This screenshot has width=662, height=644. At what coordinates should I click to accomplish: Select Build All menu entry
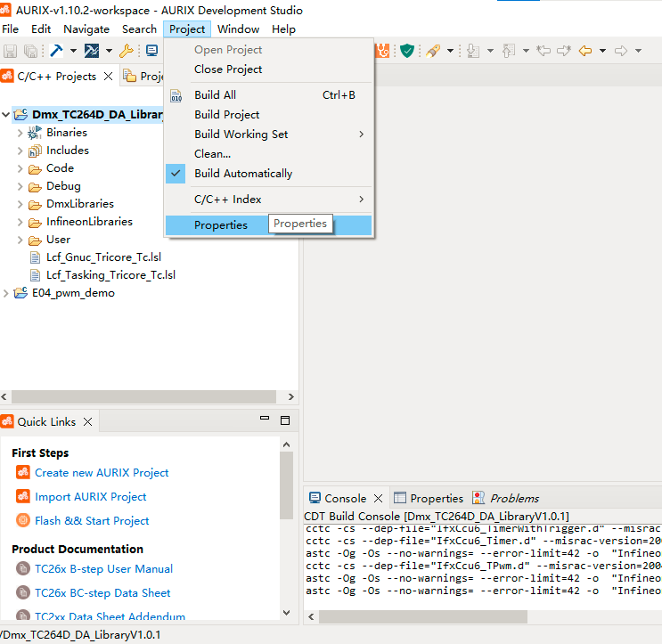[268, 95]
